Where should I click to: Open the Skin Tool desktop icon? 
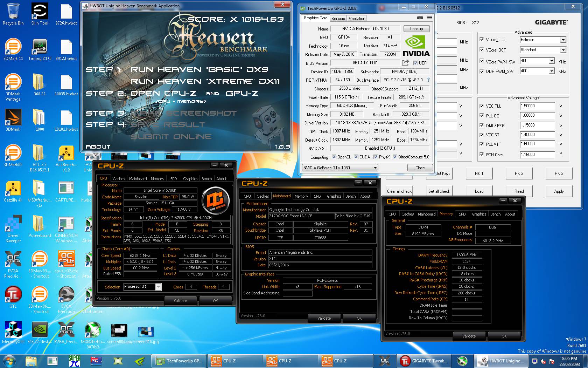(40, 14)
